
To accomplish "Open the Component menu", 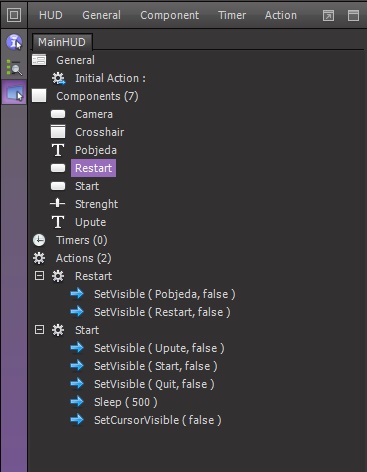I will [169, 15].
